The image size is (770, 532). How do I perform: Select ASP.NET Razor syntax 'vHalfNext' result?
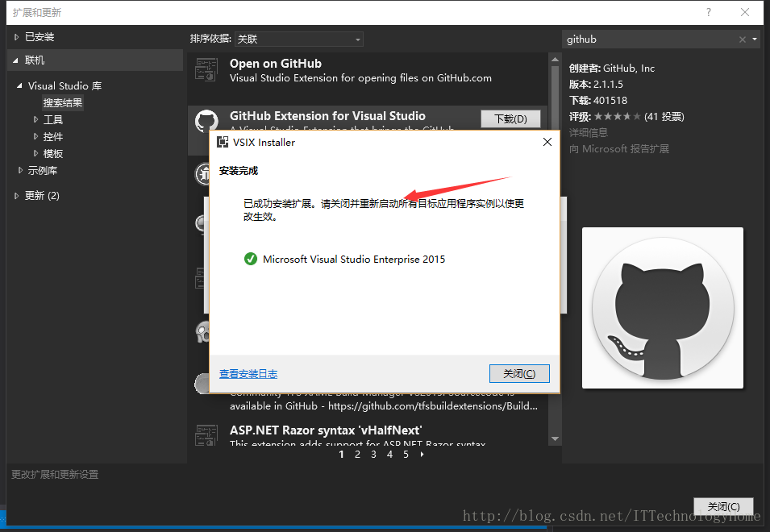click(326, 430)
